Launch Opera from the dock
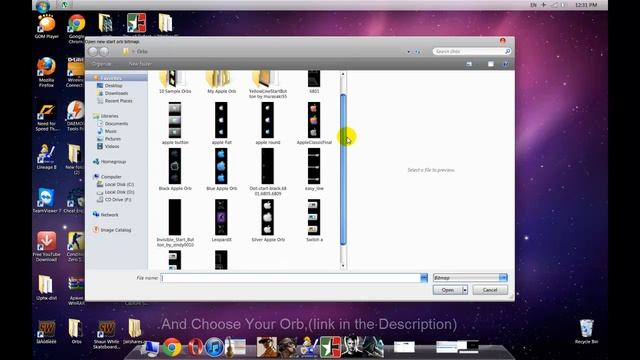Image resolution: width=640 pixels, height=360 pixels. point(195,347)
